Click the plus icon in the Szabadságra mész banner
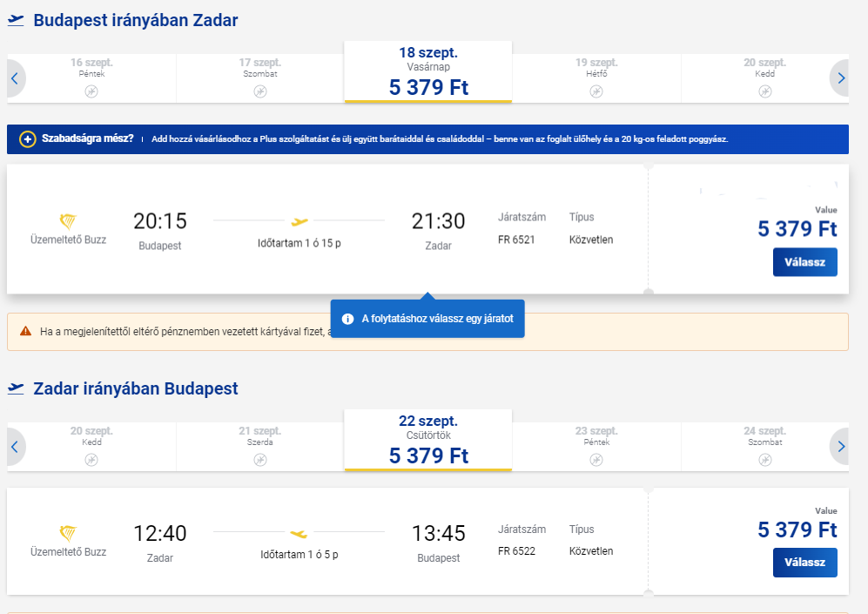 click(28, 139)
